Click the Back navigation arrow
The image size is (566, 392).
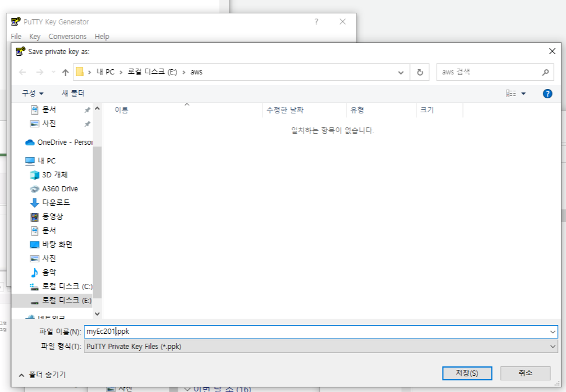pos(23,72)
